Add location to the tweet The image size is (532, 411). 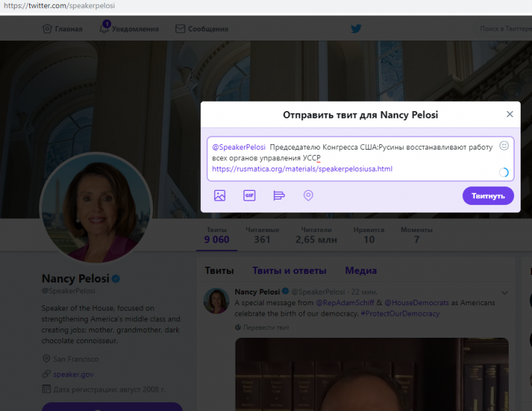pyautogui.click(x=308, y=196)
